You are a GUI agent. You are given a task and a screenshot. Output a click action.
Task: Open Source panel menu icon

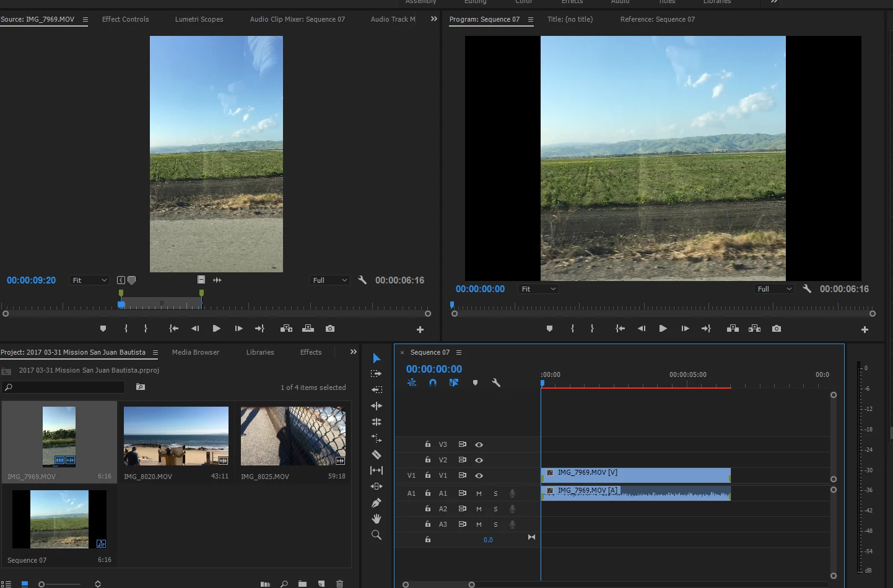[85, 20]
